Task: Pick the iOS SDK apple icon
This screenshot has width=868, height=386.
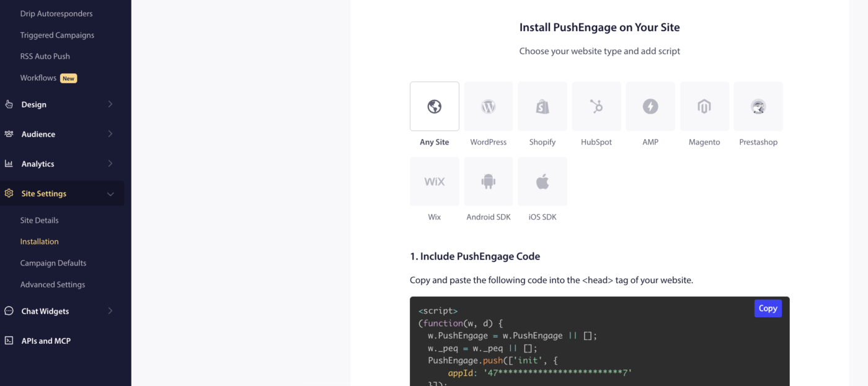Action: (x=542, y=181)
